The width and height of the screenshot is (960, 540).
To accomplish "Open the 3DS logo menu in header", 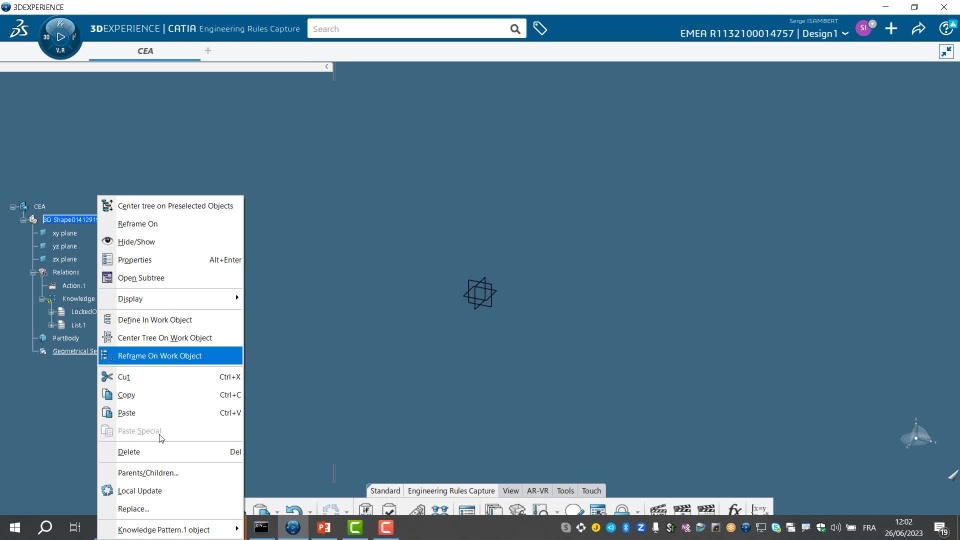I will [x=19, y=28].
